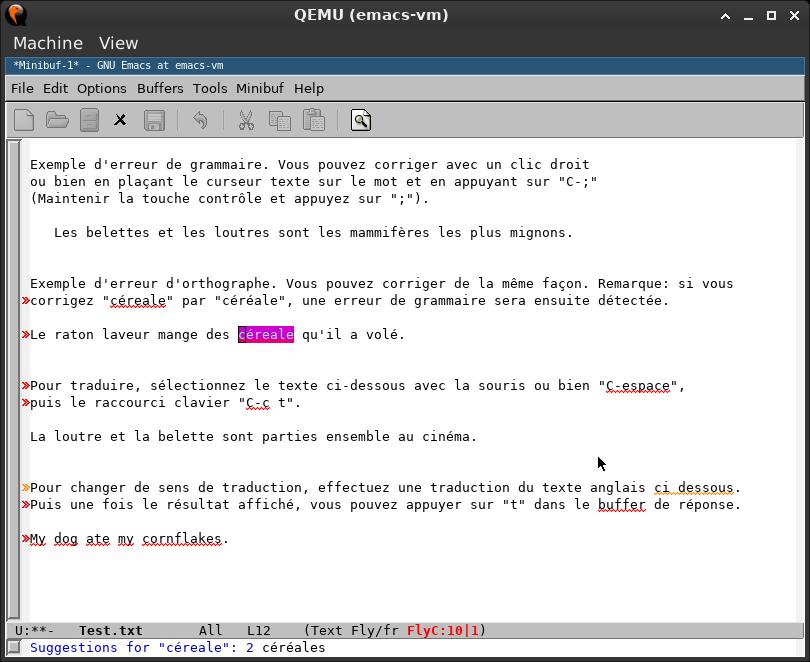
Task: Open the Buffers menu
Action: coord(160,88)
